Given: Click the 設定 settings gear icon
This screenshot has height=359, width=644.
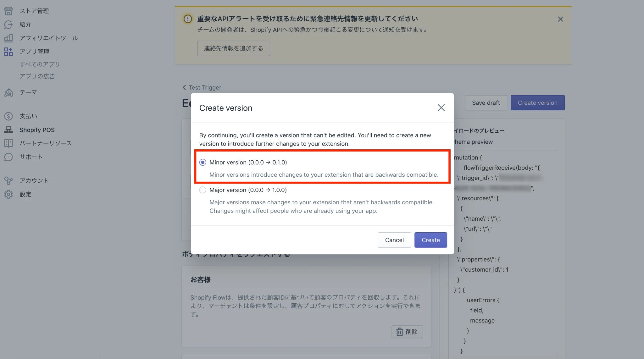Looking at the screenshot, I should point(8,194).
